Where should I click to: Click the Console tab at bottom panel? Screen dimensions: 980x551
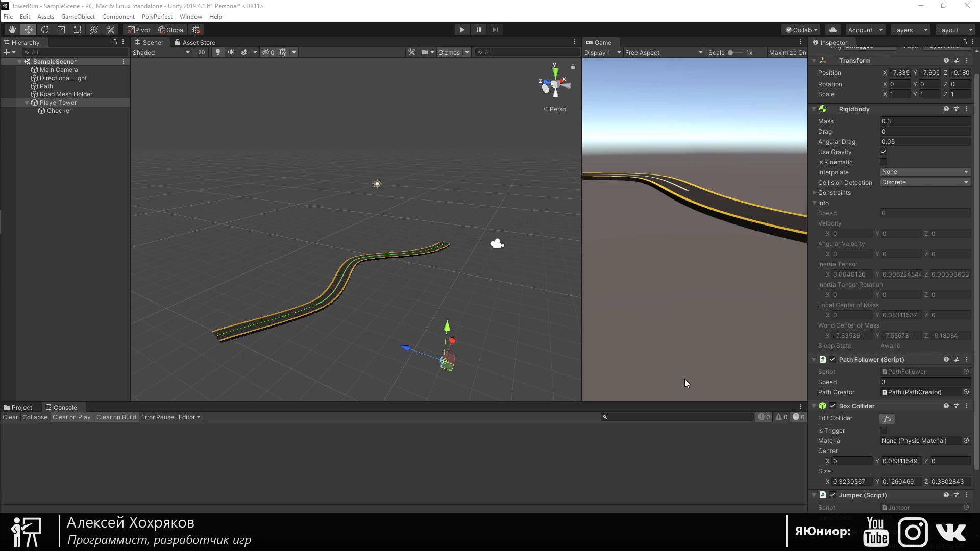(65, 406)
